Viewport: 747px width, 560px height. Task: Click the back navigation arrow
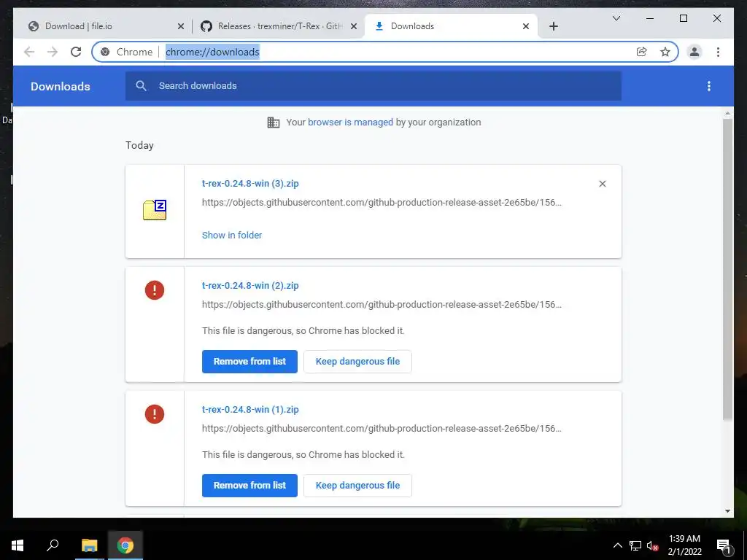click(29, 52)
